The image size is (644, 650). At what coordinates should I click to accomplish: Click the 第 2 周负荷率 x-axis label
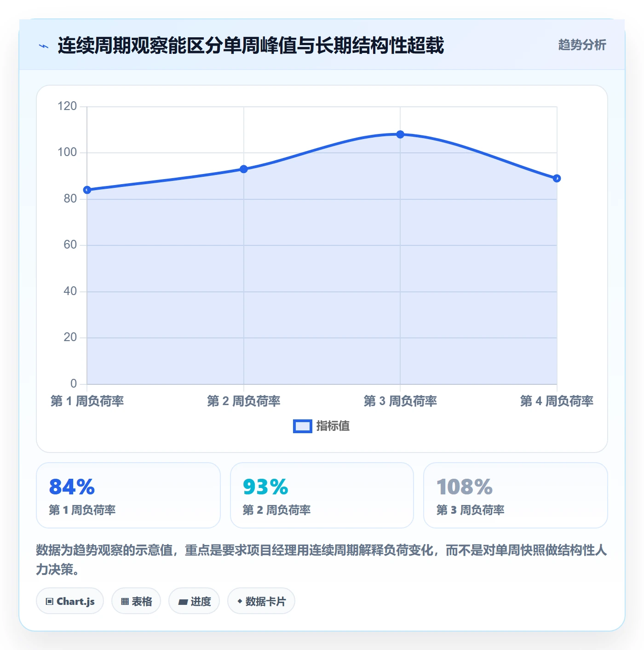tap(244, 401)
